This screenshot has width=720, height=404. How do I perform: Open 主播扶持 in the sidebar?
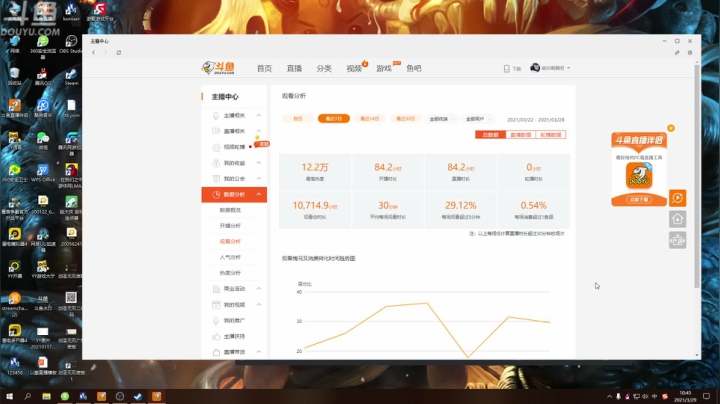234,337
